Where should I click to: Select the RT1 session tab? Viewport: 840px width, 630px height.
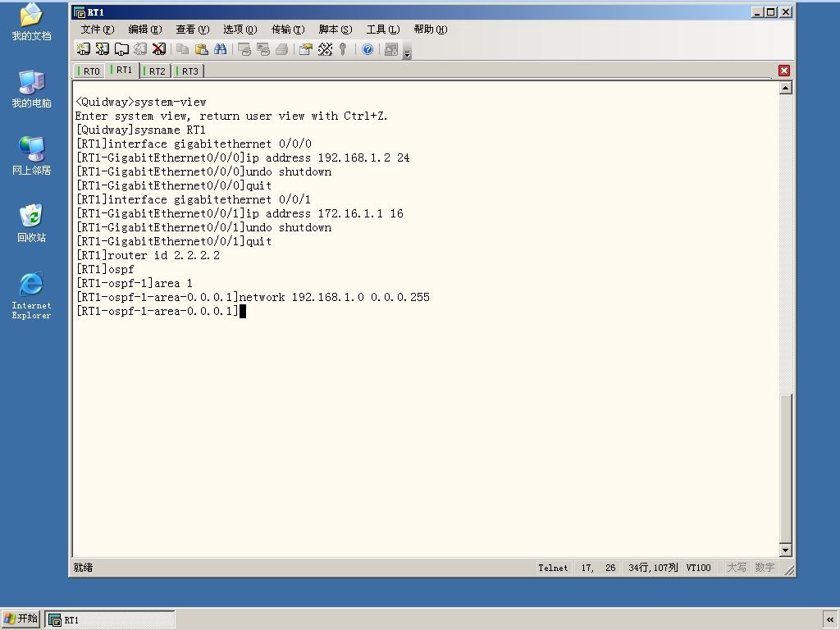pos(123,71)
